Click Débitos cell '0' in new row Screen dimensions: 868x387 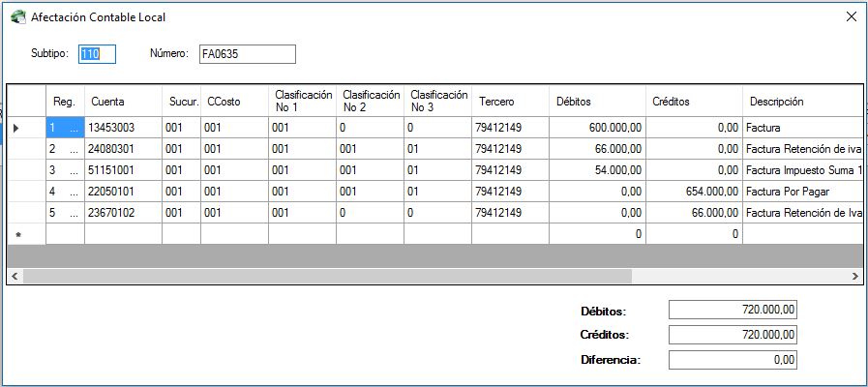[x=597, y=234]
